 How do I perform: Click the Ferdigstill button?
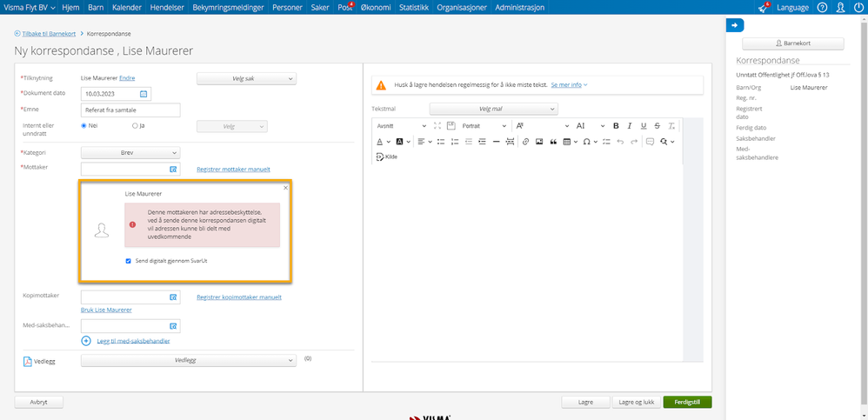tap(688, 403)
